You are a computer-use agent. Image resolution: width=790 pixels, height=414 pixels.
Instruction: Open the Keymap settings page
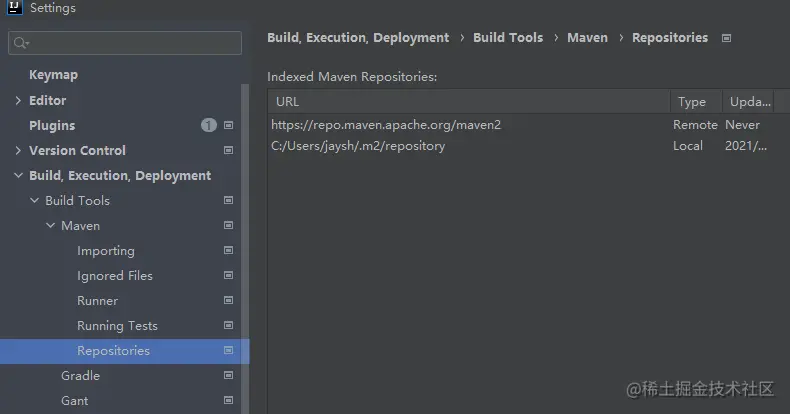pyautogui.click(x=53, y=75)
